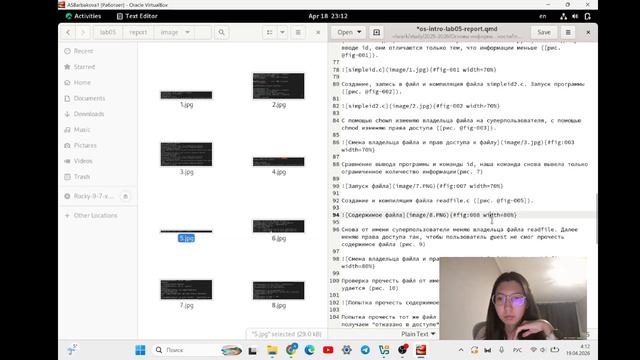Open File Explorer from Windows taskbar
640x360 pixels.
pos(272,350)
